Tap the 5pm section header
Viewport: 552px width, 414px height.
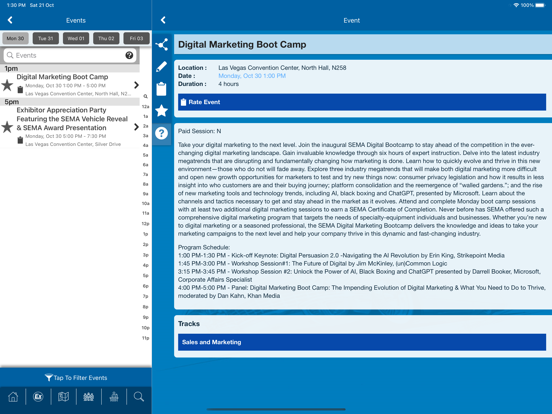[x=70, y=102]
